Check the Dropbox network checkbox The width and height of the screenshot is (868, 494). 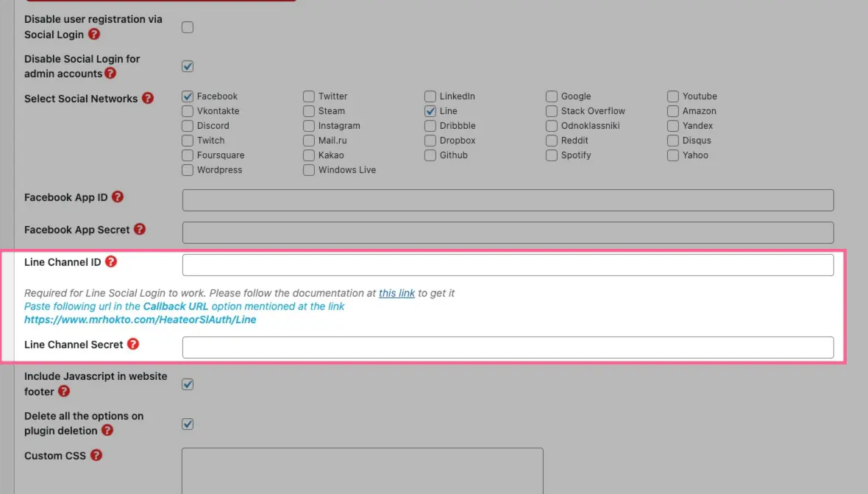pos(430,141)
